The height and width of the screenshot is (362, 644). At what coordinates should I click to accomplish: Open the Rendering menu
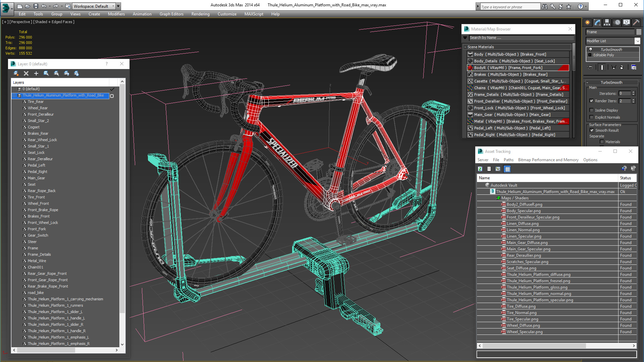tap(200, 14)
